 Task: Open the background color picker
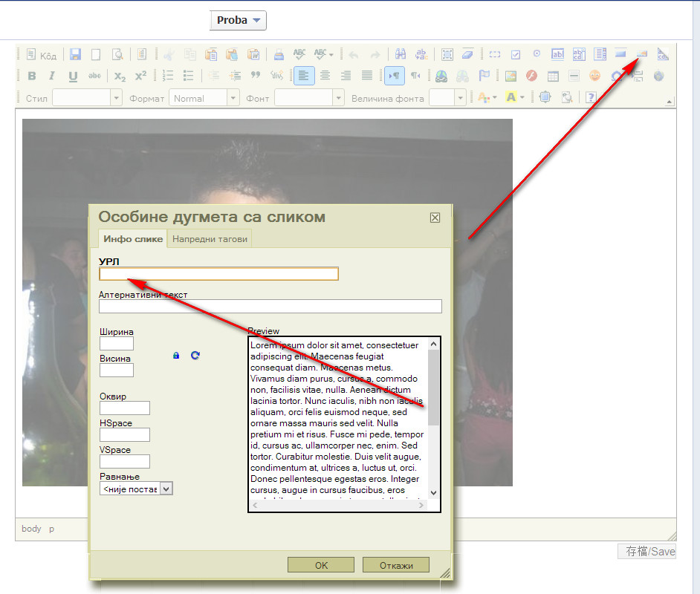[515, 97]
